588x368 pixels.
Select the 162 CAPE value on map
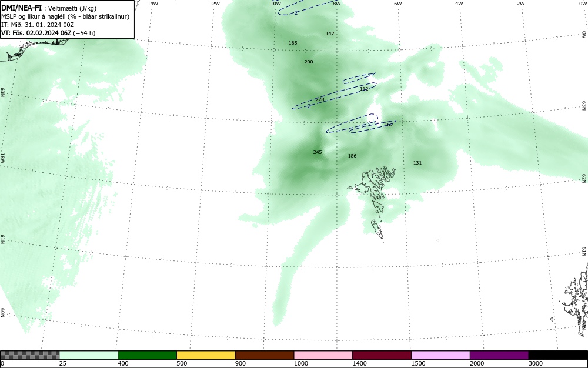point(389,125)
